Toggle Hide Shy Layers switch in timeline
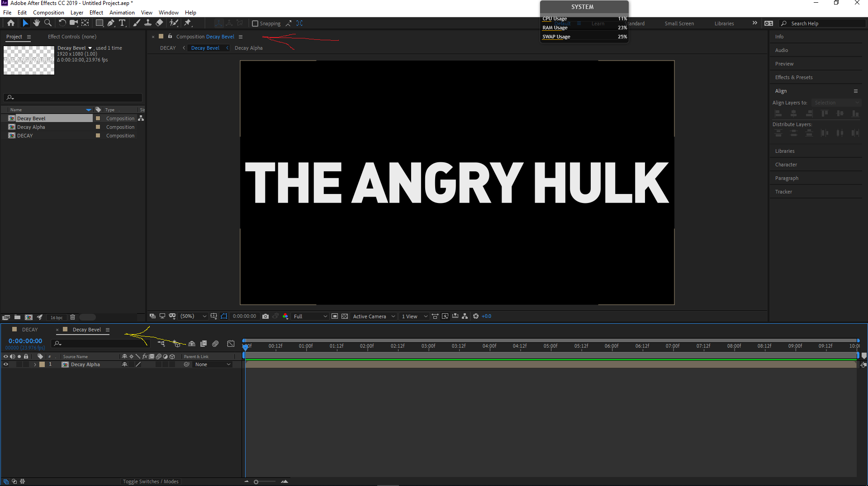The height and width of the screenshot is (486, 868). 192,344
